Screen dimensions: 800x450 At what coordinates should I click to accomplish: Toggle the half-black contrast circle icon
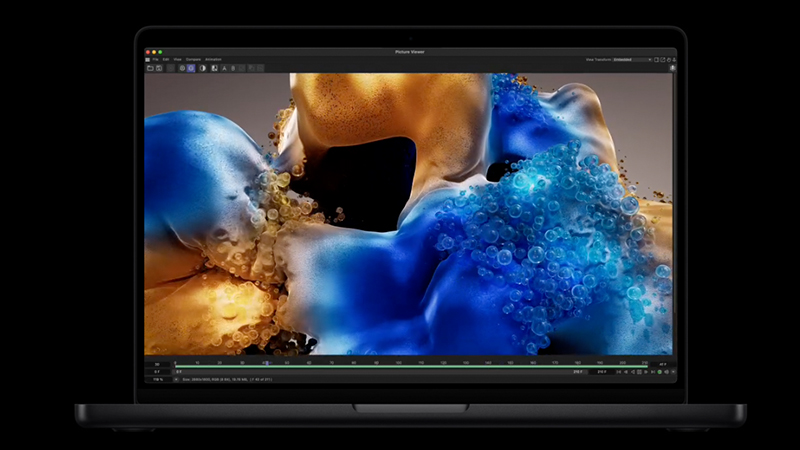(203, 68)
